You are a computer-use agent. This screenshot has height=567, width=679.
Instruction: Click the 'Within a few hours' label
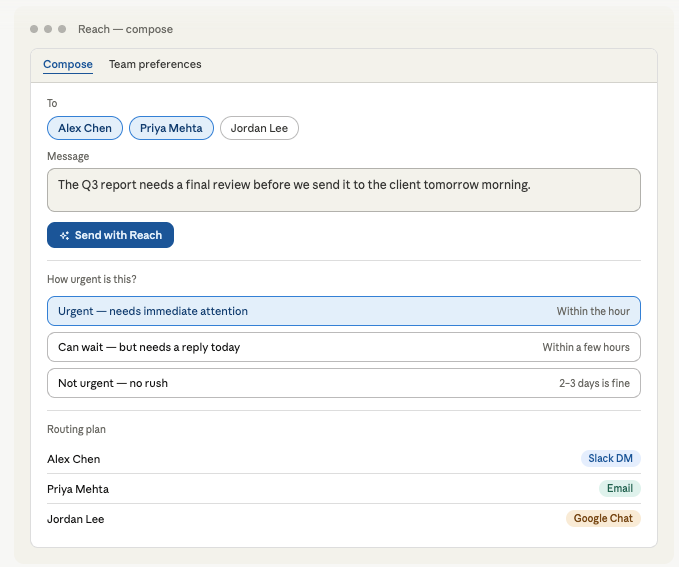pos(586,347)
